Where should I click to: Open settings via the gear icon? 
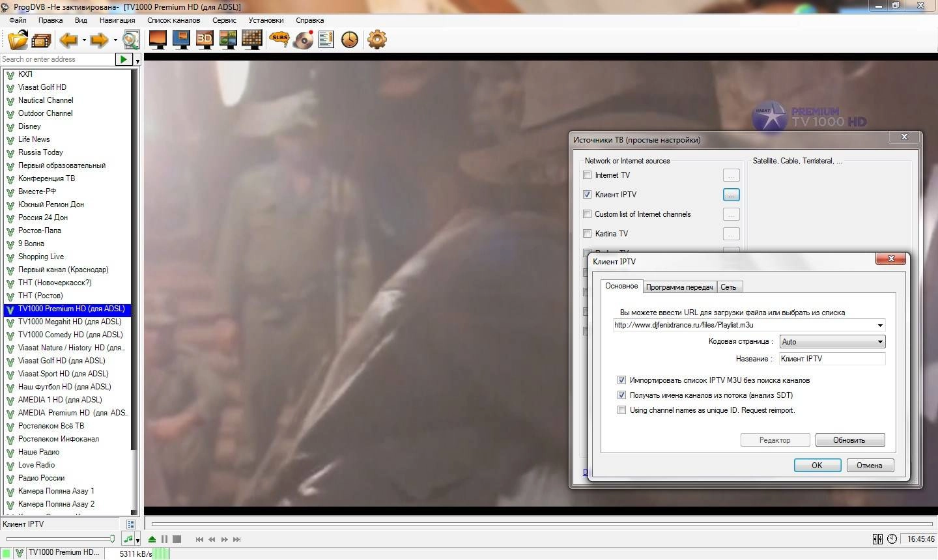(377, 40)
